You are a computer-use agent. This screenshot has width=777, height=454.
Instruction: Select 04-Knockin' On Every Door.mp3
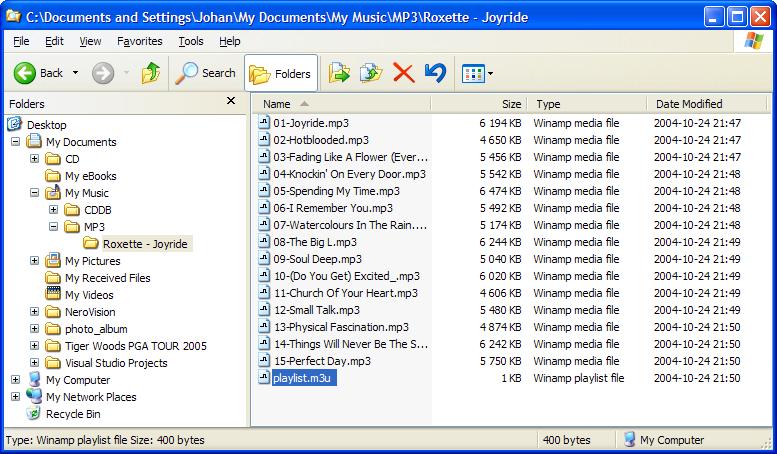tap(349, 174)
